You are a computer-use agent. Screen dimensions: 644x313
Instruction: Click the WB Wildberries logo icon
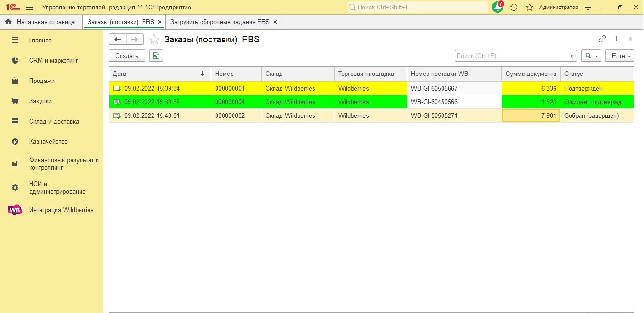coord(15,210)
